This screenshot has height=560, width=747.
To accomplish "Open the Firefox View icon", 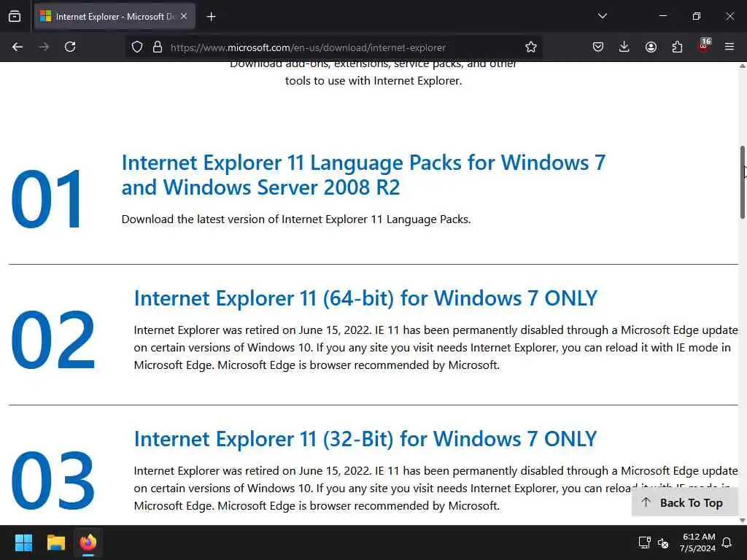I will pyautogui.click(x=15, y=17).
